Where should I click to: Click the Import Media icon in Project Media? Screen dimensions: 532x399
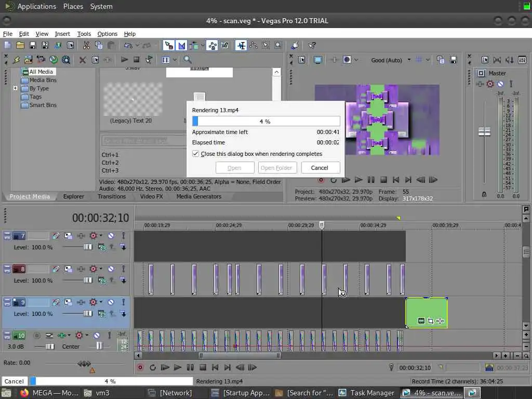coord(28,60)
